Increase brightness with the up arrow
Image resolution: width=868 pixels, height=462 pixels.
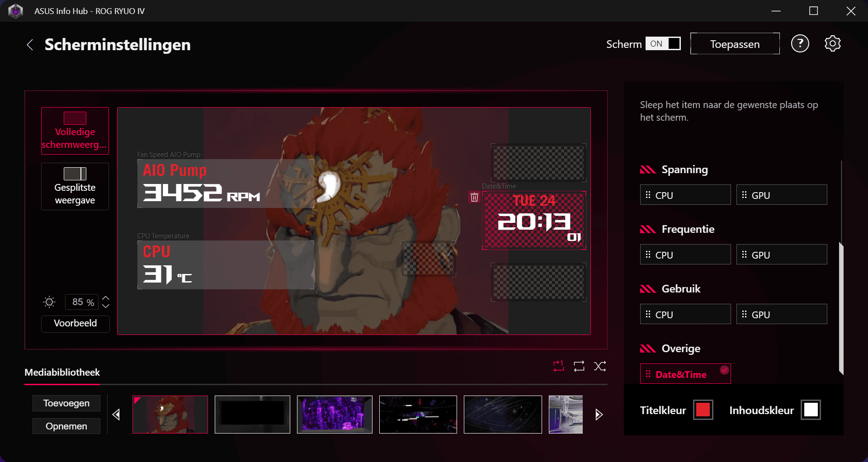coord(106,298)
